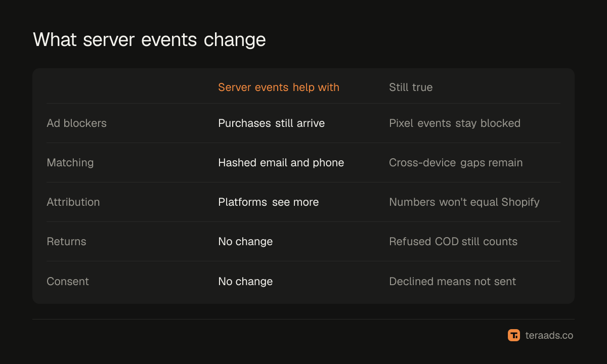607x364 pixels.
Task: Select the 'Ad blockers' row label
Action: [x=76, y=123]
